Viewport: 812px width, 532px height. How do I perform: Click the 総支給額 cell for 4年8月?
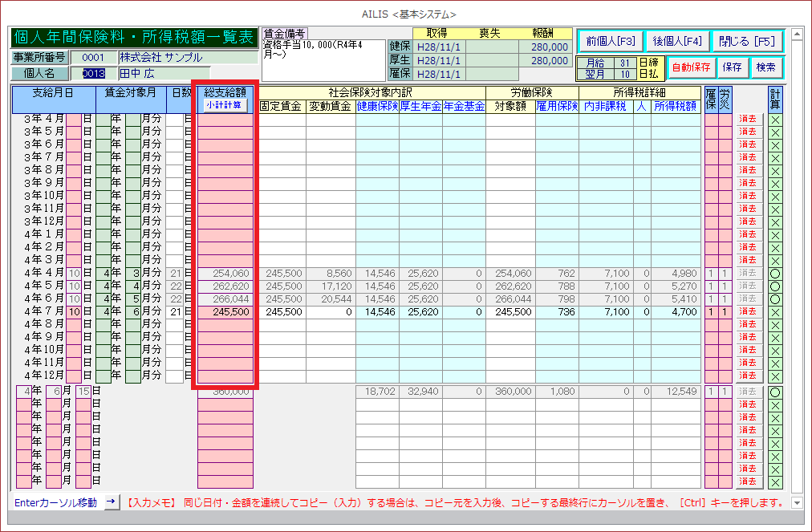[x=225, y=324]
